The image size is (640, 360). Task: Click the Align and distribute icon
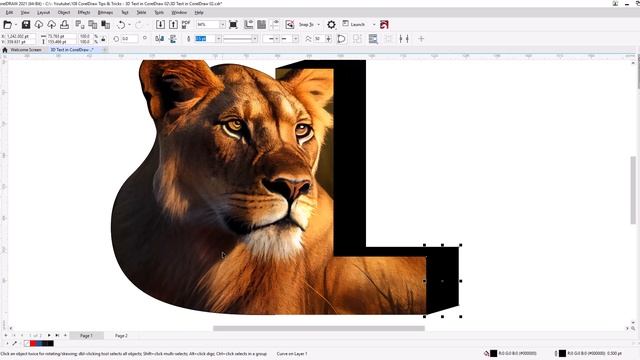[404, 39]
